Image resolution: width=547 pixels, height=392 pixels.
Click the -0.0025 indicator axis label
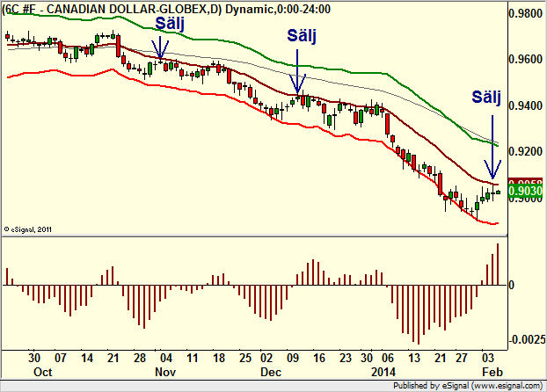coord(526,339)
